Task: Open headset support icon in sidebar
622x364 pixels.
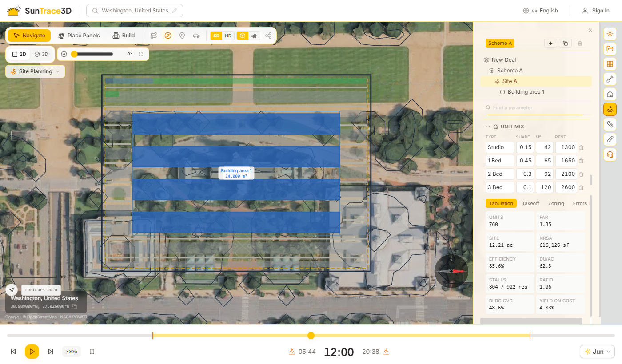Action: 610,154
